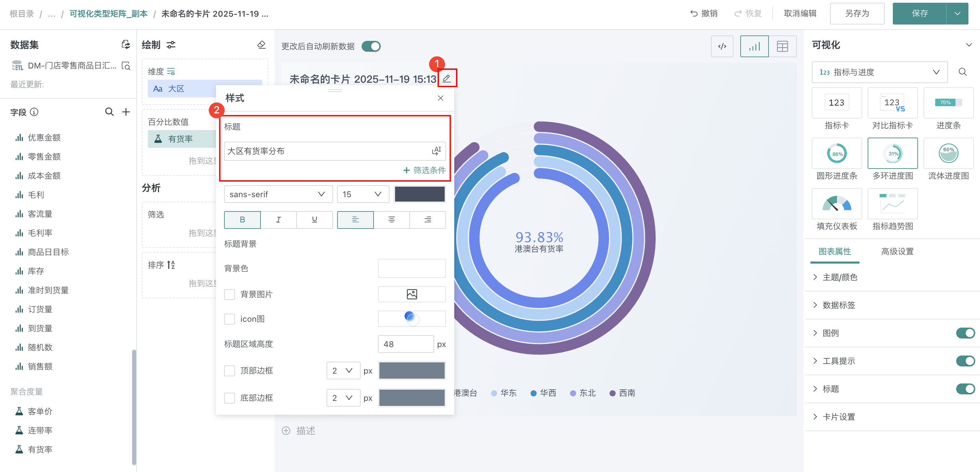Open the dark title font color swatch
This screenshot has width=980, height=472.
pos(419,194)
